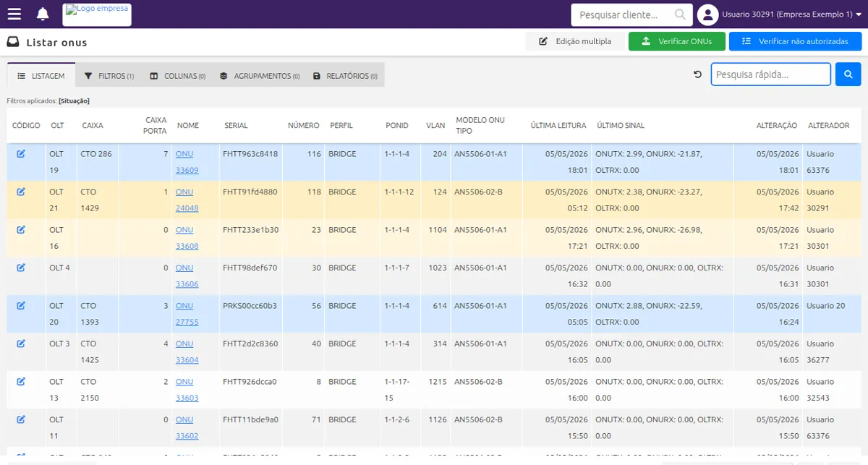The height and width of the screenshot is (465, 868).
Task: Edit the ONU 24048 row
Action: click(x=21, y=192)
